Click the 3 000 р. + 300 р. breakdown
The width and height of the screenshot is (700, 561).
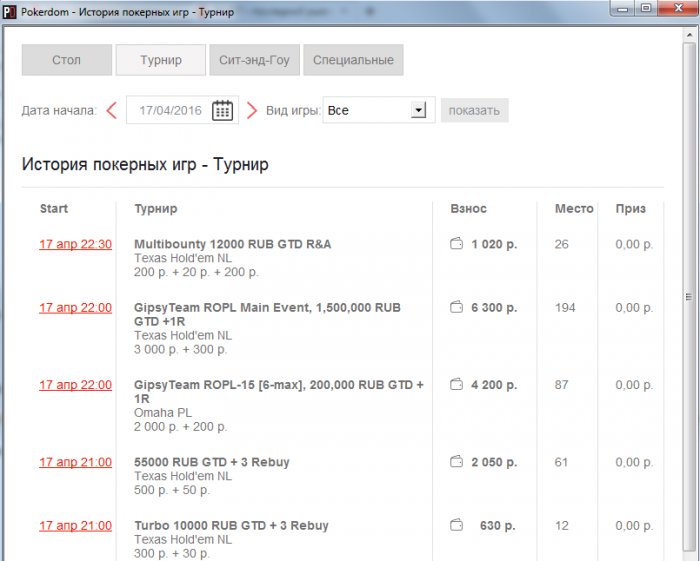pos(180,349)
